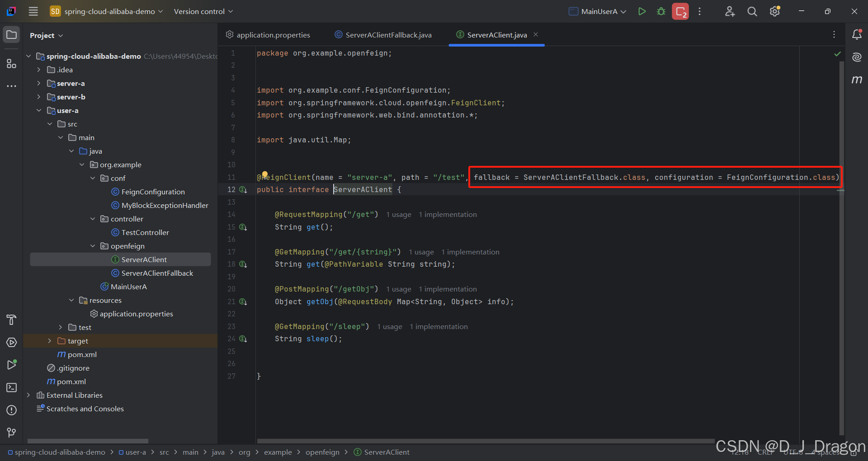The height and width of the screenshot is (461, 868).
Task: Open the Maven tool window
Action: tap(857, 80)
